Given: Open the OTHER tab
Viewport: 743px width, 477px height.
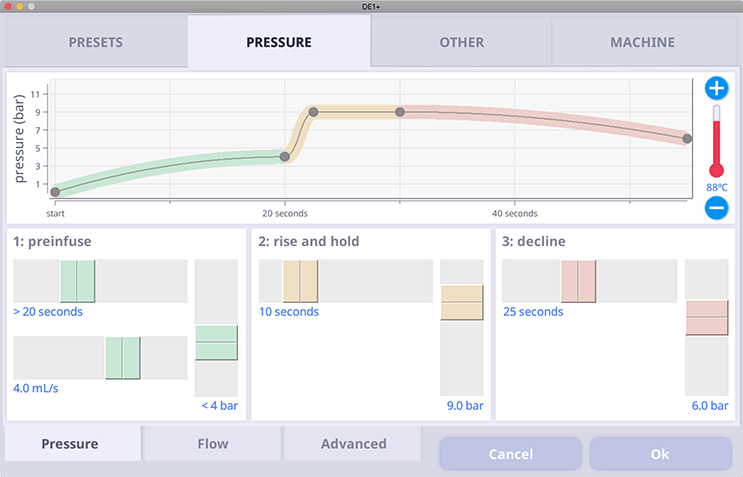Looking at the screenshot, I should (462, 42).
